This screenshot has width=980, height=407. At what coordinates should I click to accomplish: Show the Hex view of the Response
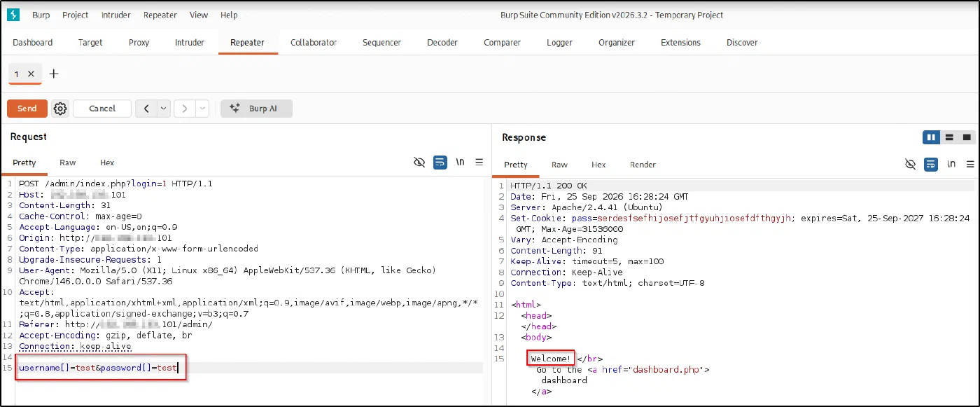pos(598,165)
